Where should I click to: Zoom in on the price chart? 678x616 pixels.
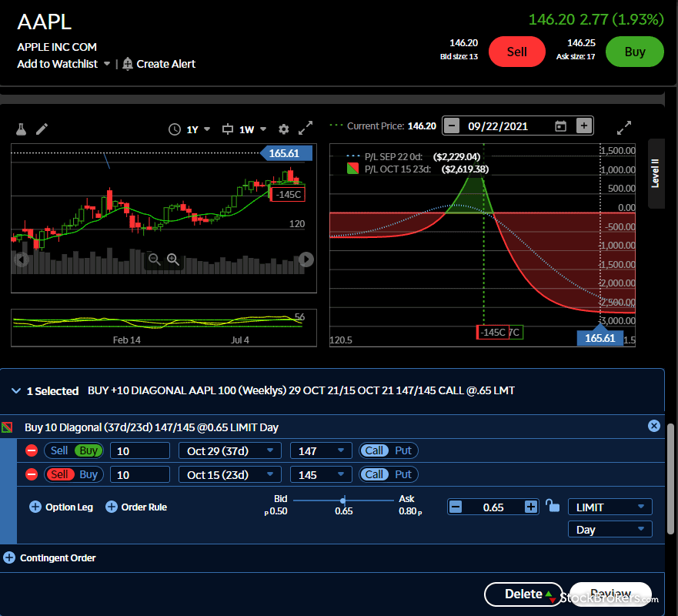172,260
